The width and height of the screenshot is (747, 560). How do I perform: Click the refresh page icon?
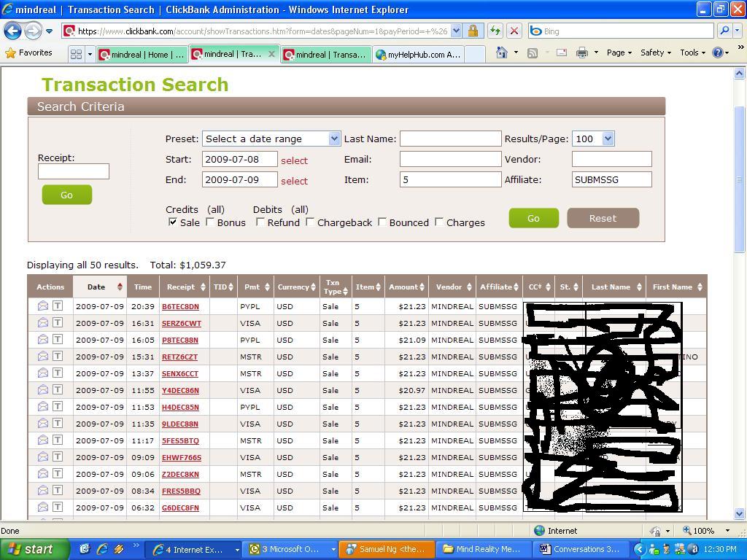[x=495, y=31]
